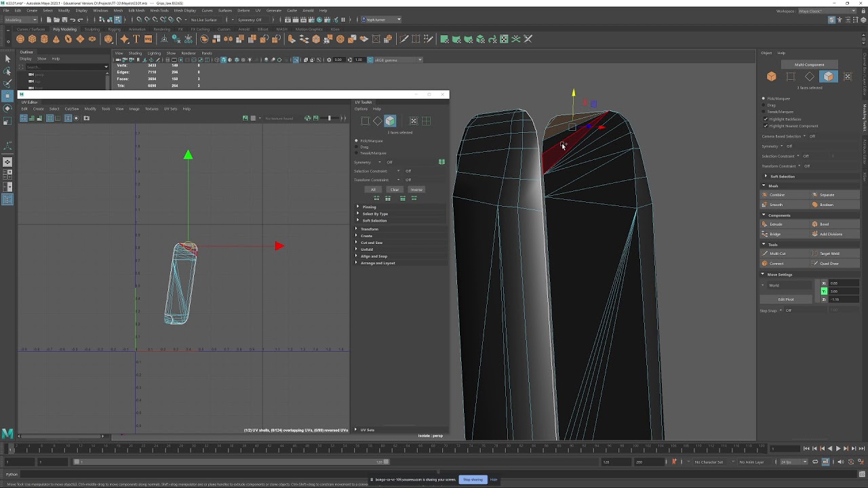Open Cut/Sew menu in UV Editor
868x488 pixels.
71,108
